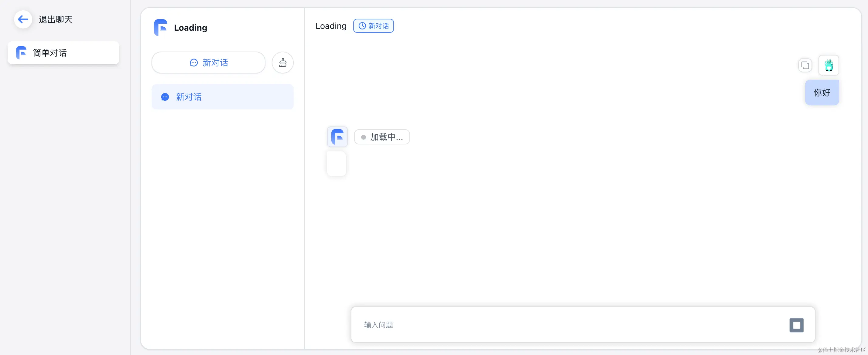Screen dimensions: 868x355
Task: Click the broom clear-history icon
Action: point(282,63)
